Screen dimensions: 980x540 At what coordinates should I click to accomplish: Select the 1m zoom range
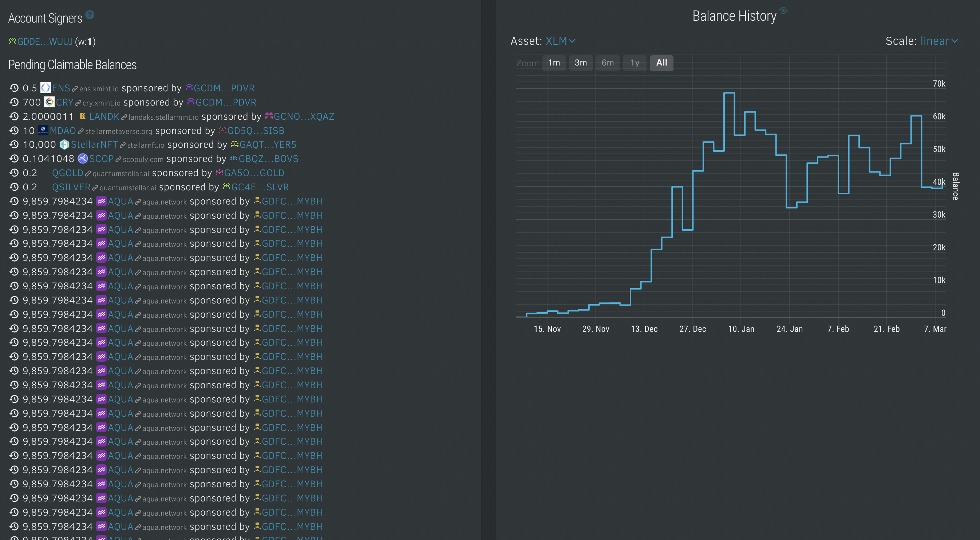click(x=554, y=63)
